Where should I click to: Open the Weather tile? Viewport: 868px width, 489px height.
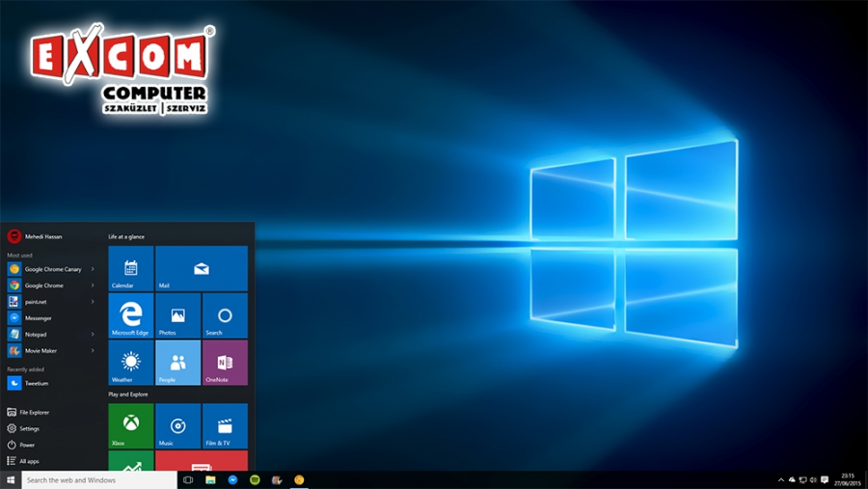[x=130, y=363]
